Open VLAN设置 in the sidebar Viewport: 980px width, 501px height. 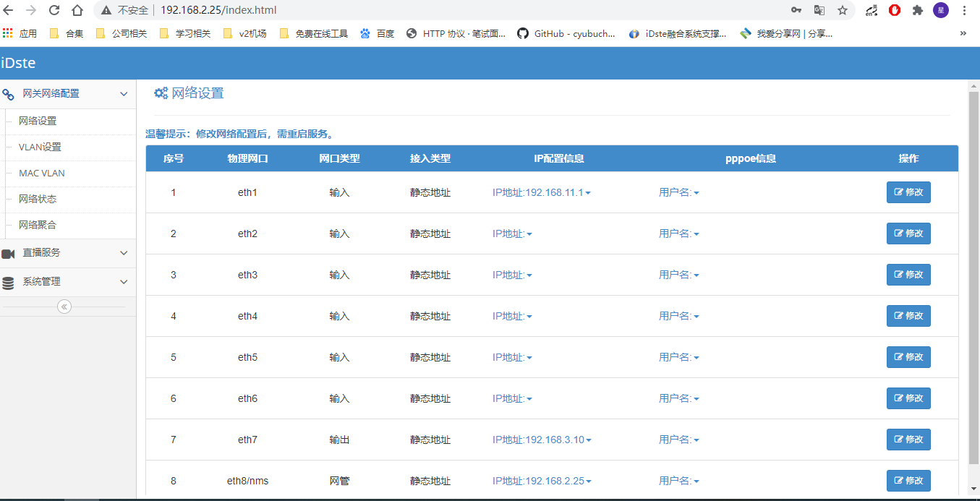[x=41, y=147]
